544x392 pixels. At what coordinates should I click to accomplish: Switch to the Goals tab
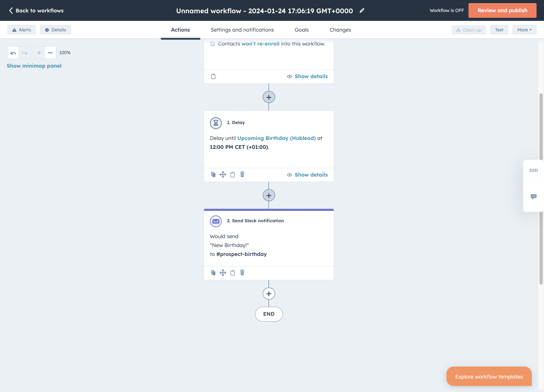tap(302, 30)
